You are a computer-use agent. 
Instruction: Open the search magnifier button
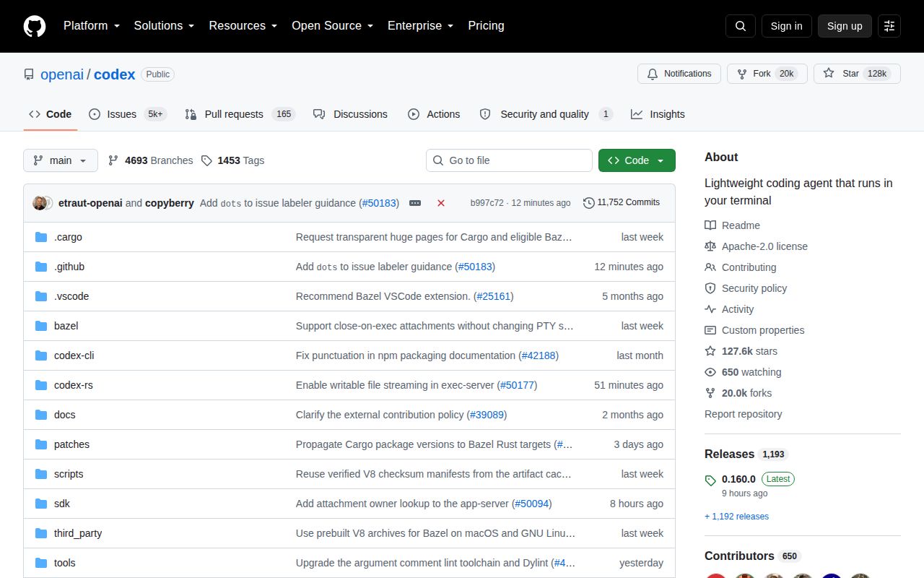(741, 26)
